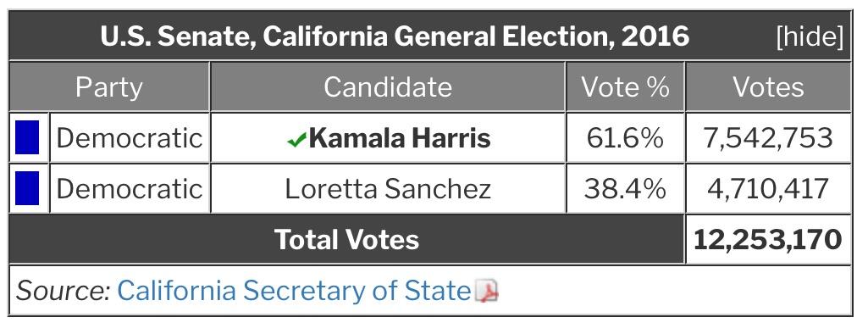Click the 12,253,170 total votes value
The height and width of the screenshot is (334, 868).
768,239
